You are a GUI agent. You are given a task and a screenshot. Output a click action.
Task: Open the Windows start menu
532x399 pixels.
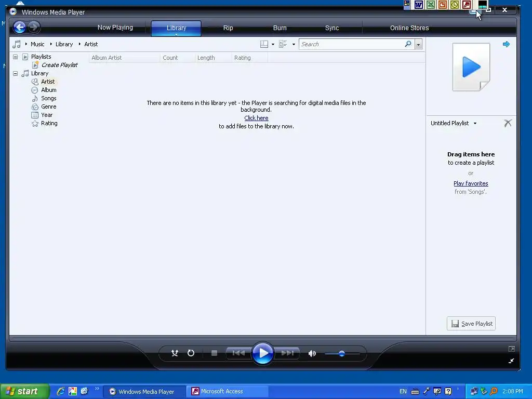(24, 392)
